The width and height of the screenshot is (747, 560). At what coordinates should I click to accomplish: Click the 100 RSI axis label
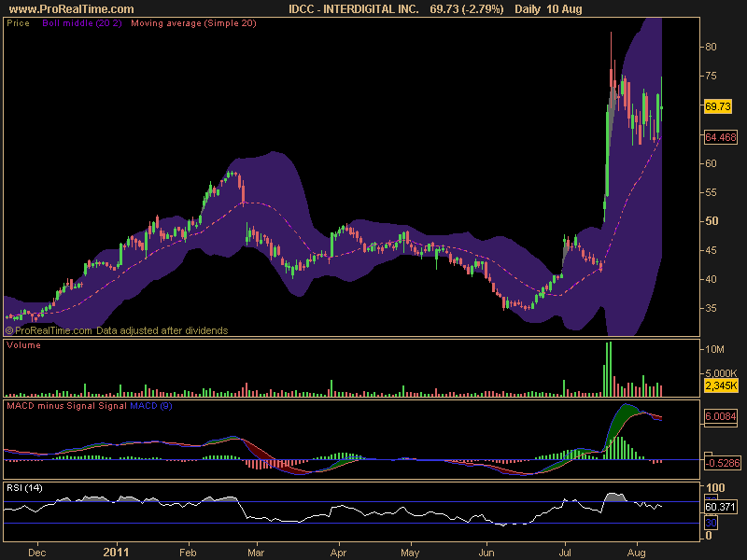click(715, 488)
